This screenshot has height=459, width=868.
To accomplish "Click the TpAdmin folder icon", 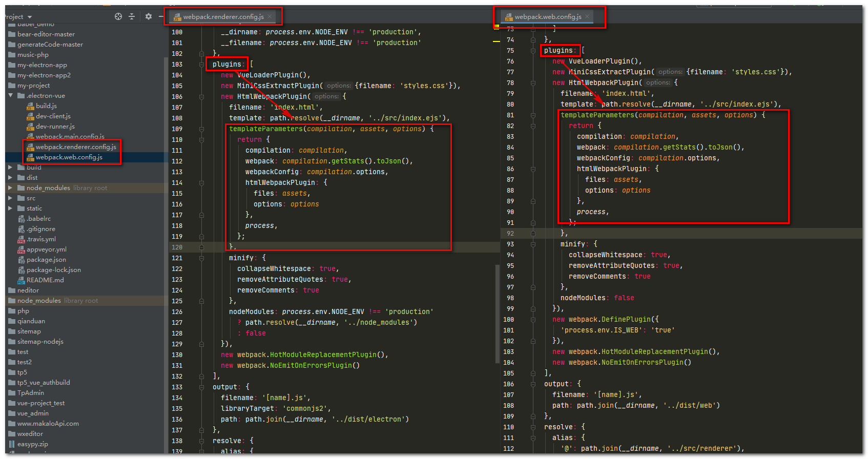I will pyautogui.click(x=12, y=393).
